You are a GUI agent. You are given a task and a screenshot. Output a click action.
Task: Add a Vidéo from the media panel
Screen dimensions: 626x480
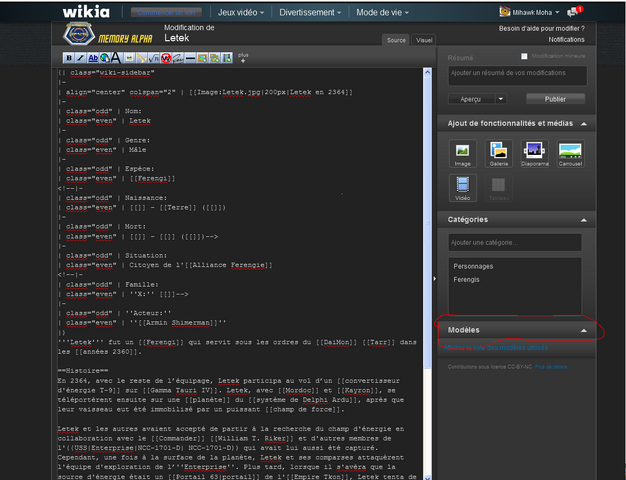click(x=462, y=188)
